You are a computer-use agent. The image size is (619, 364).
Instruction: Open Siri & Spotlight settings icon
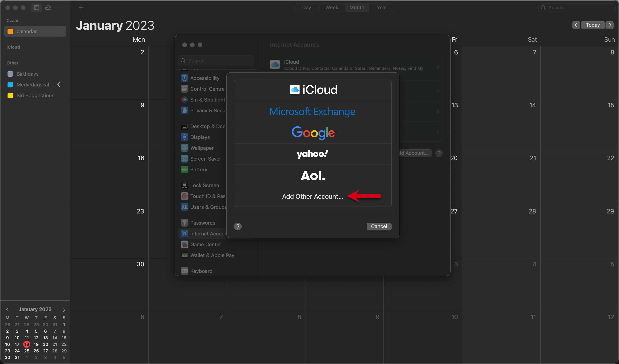[x=184, y=100]
